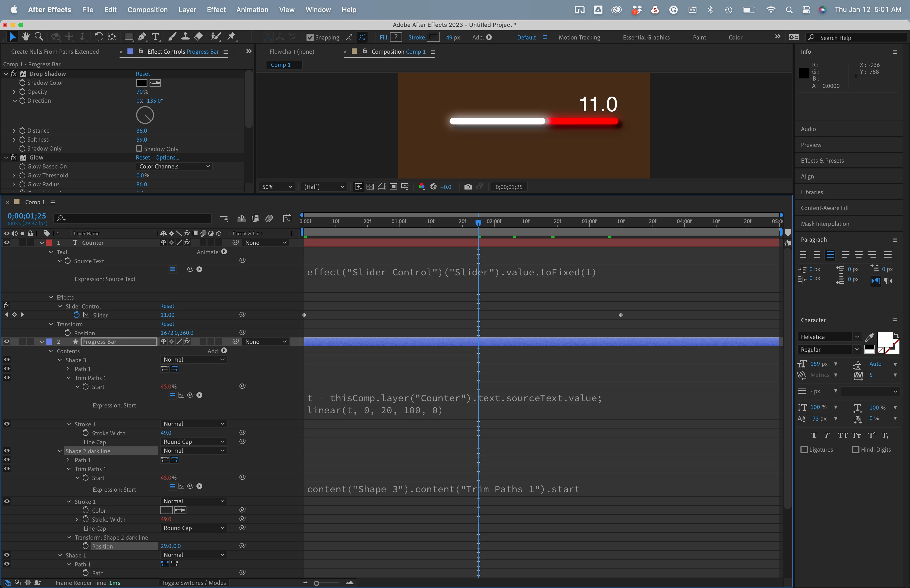Choose the Type tool
The width and height of the screenshot is (910, 588).
tap(155, 37)
